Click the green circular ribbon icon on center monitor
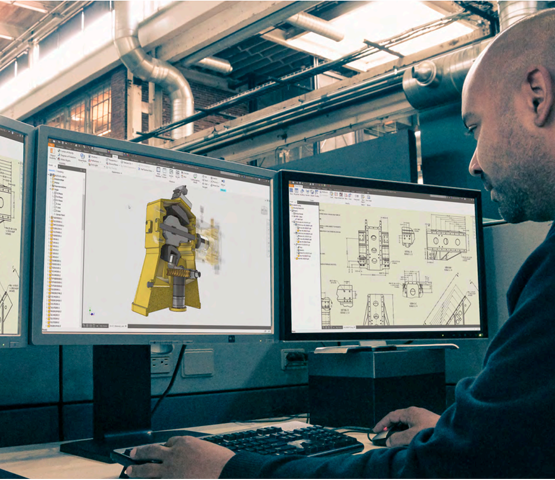 click(x=195, y=176)
